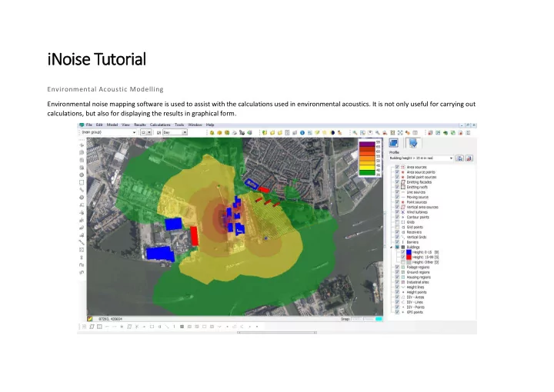Uncheck the Ground regions checkbox
The image size is (554, 392).
point(397,272)
